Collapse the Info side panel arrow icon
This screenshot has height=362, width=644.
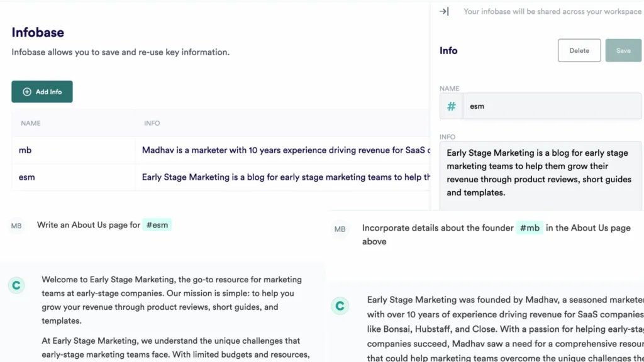click(444, 11)
